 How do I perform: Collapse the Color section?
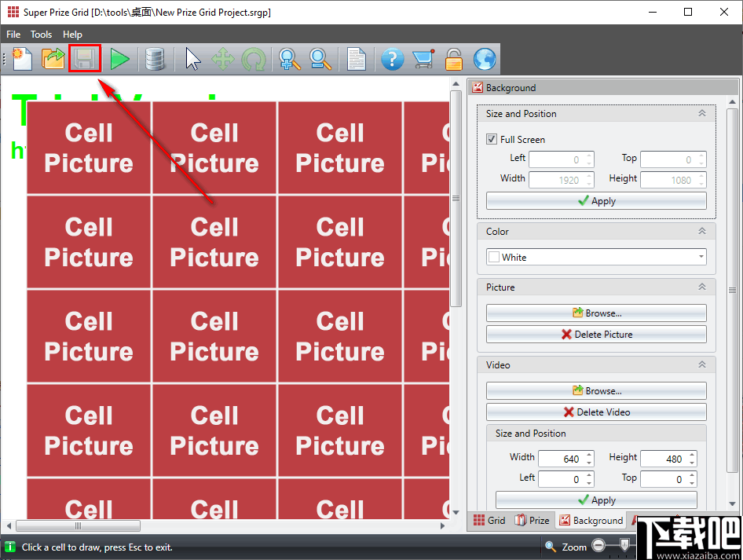pos(702,231)
